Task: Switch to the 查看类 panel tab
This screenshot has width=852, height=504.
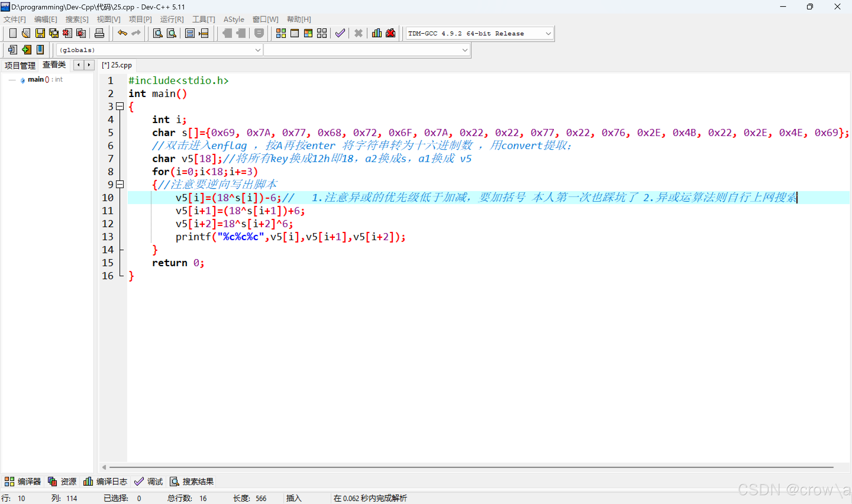Action: 54,64
